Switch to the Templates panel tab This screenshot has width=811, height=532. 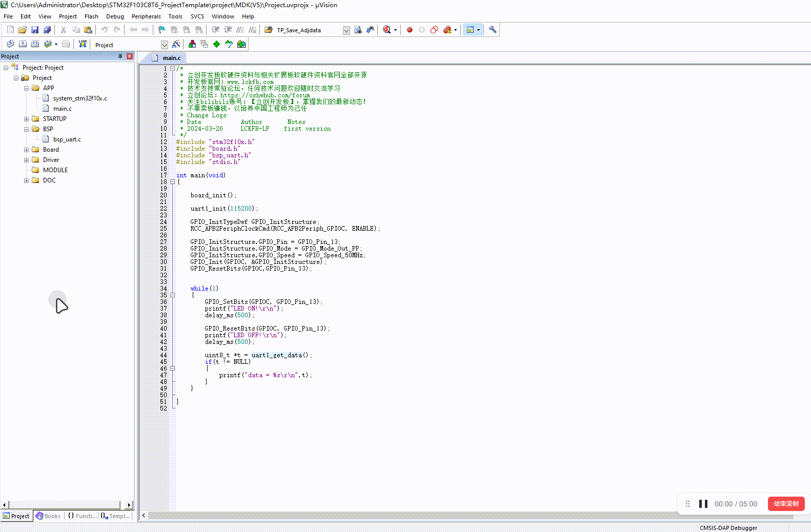coord(115,516)
